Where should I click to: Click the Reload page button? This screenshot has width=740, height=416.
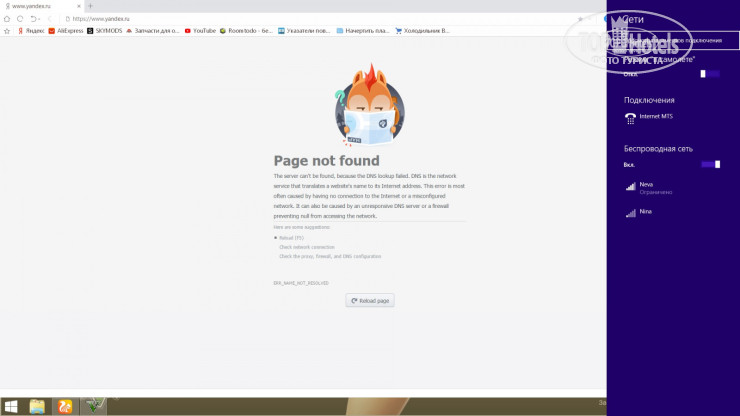[370, 300]
